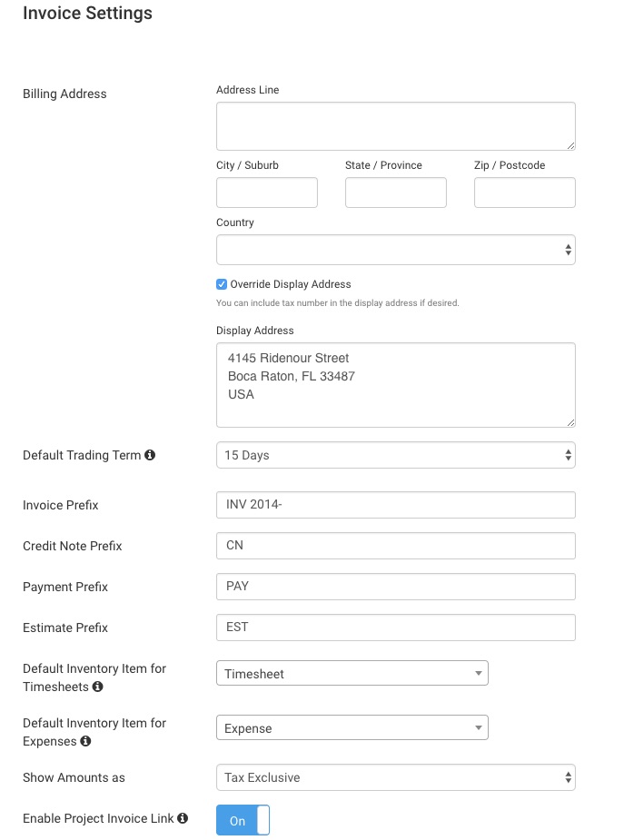The width and height of the screenshot is (634, 840).
Task: Toggle Enable Project Invoice Link switch off
Action: (x=243, y=820)
